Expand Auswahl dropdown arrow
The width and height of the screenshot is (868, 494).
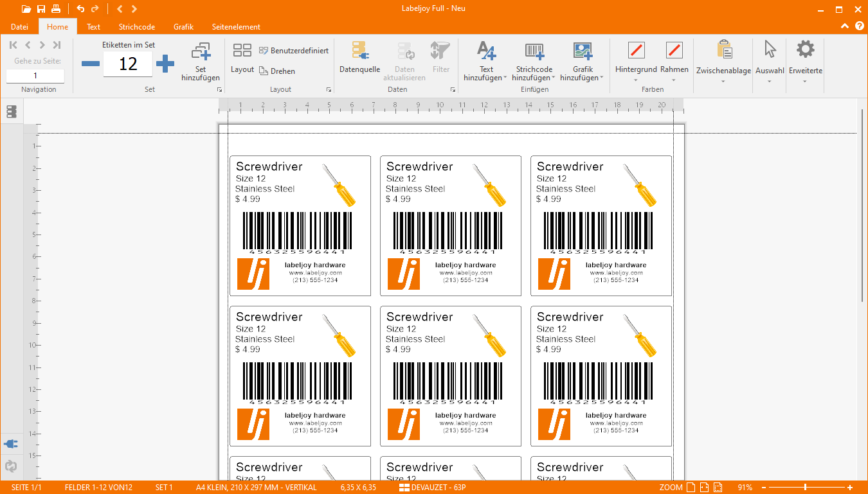(770, 82)
